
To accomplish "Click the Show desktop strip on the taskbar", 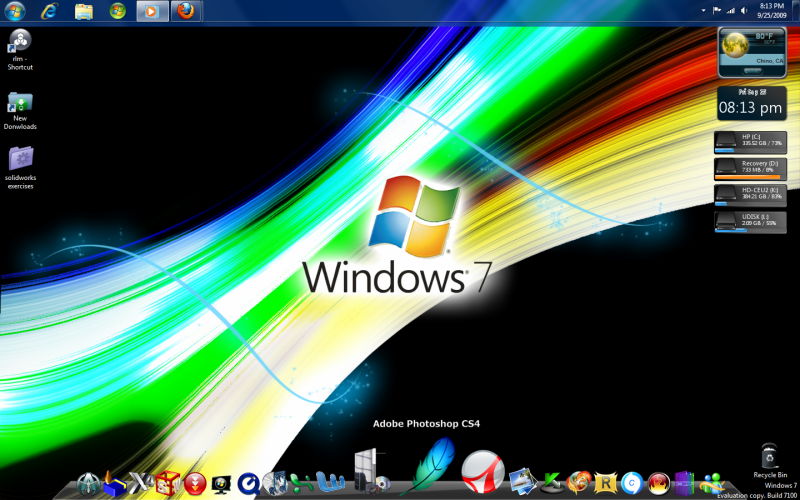I will point(796,10).
